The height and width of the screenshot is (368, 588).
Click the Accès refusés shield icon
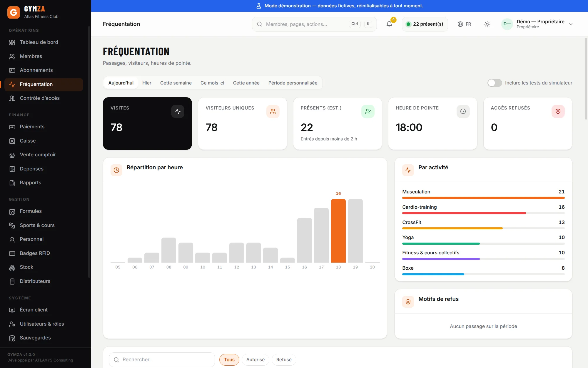tap(558, 111)
